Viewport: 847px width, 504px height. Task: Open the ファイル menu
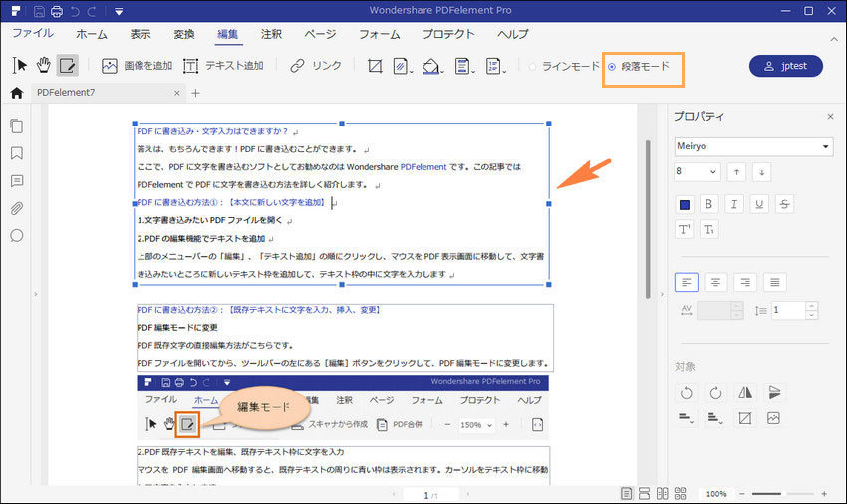(x=33, y=34)
